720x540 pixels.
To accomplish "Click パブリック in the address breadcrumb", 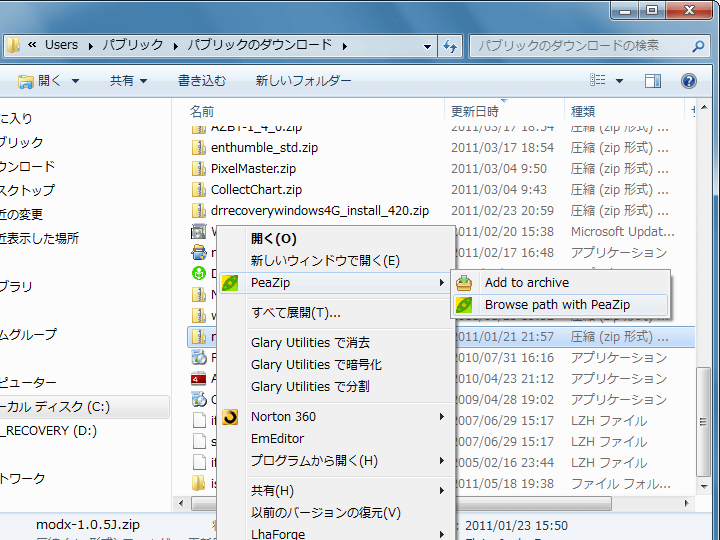I will point(133,45).
